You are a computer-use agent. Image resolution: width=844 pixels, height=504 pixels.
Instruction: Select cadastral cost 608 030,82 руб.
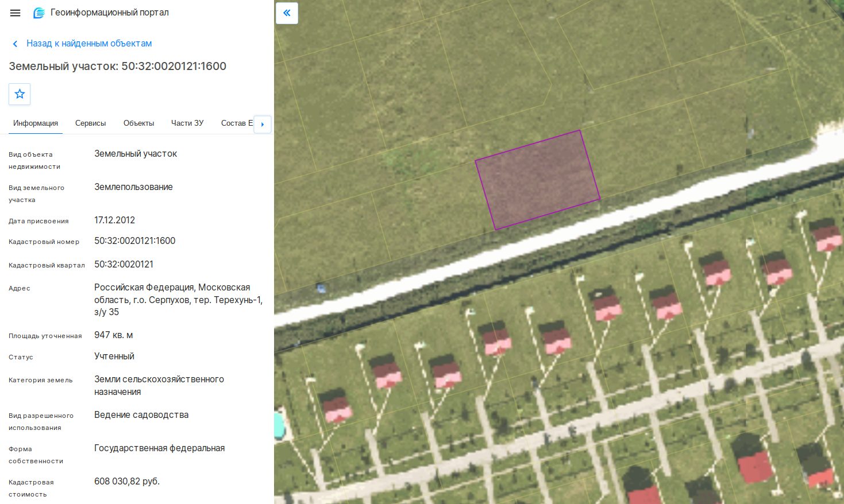tap(127, 482)
